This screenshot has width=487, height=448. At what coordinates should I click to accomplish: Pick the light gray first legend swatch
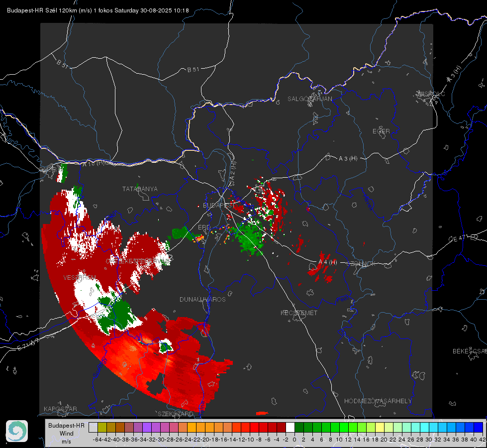point(93,427)
